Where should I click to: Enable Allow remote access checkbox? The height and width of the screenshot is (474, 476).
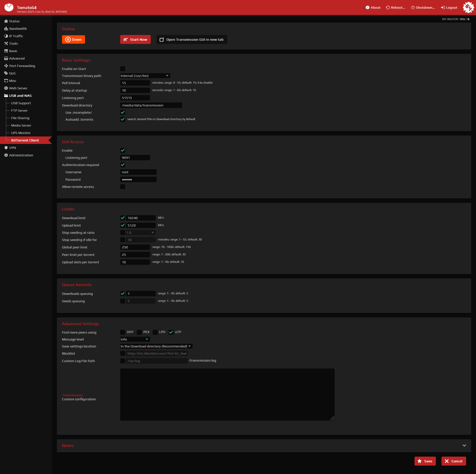pyautogui.click(x=123, y=187)
